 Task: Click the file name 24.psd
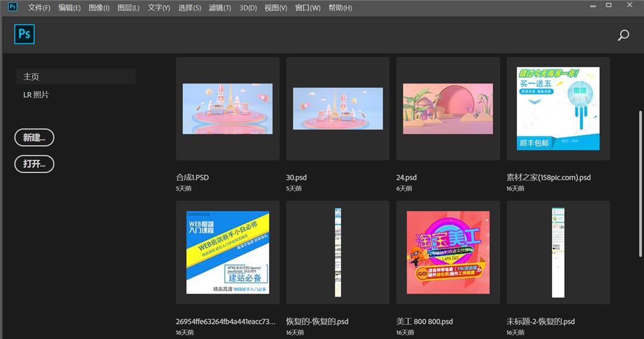pyautogui.click(x=407, y=177)
